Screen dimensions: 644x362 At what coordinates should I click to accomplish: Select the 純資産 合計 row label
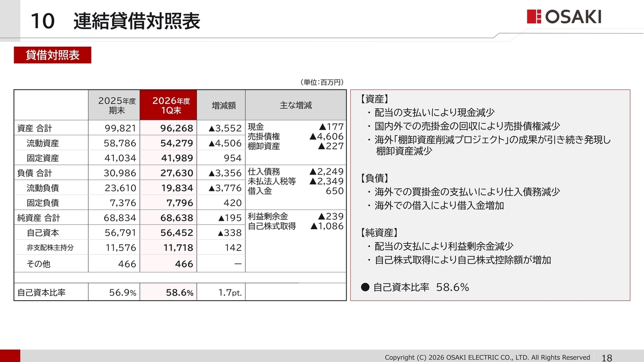38,218
